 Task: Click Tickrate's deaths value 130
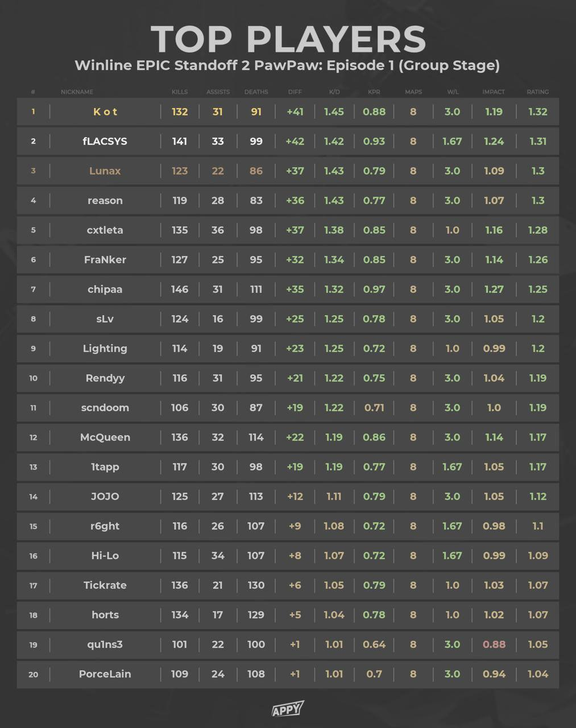tap(256, 585)
